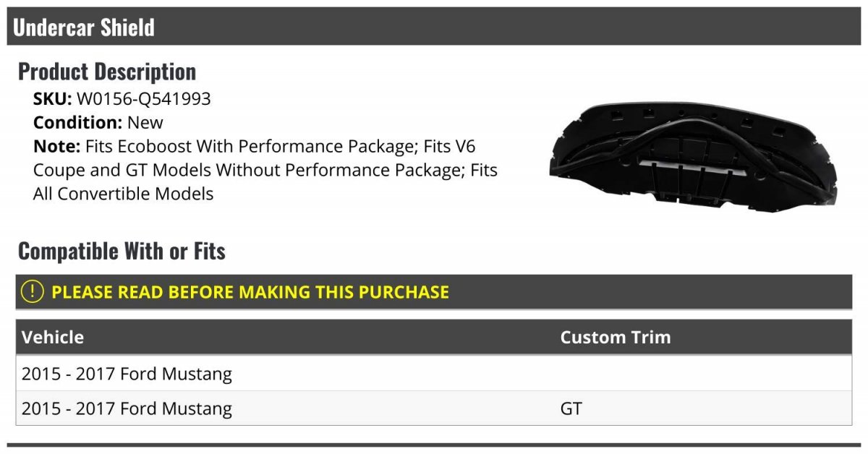Select SKU number W0156-Q541993
Screen dimensions: 868x454
143,99
